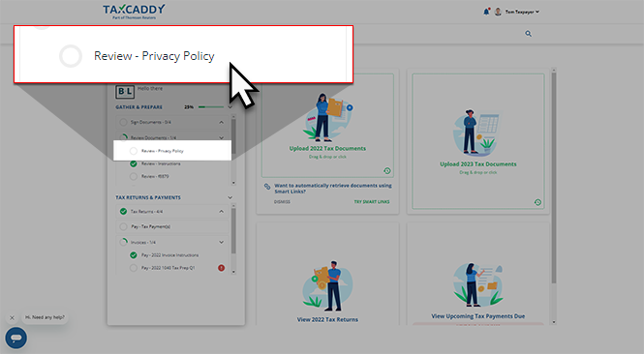Click the 'Hi. Need any help?' message
The image size is (644, 354).
[45, 317]
